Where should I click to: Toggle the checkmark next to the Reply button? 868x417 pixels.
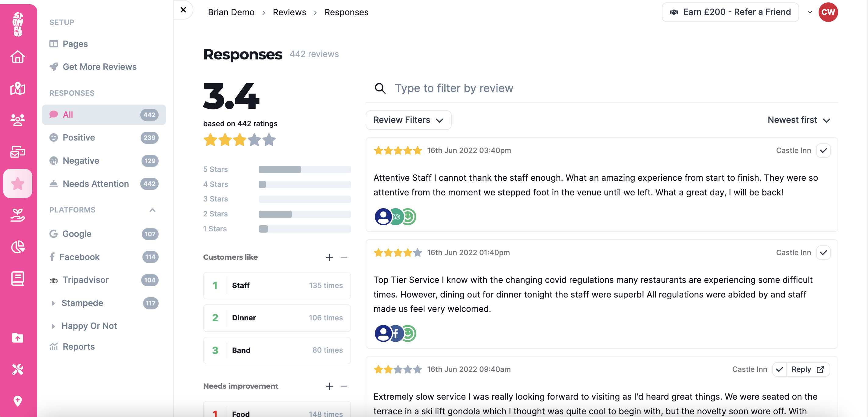point(779,369)
